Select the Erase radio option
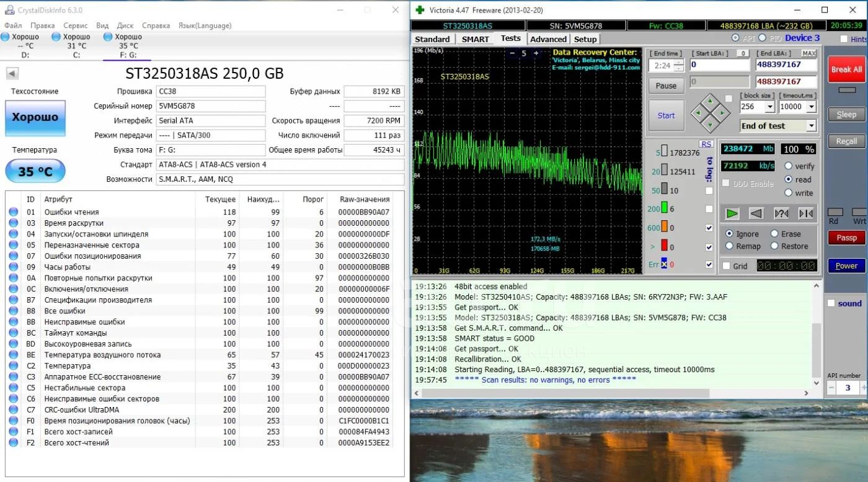The width and height of the screenshot is (868, 482). click(774, 234)
